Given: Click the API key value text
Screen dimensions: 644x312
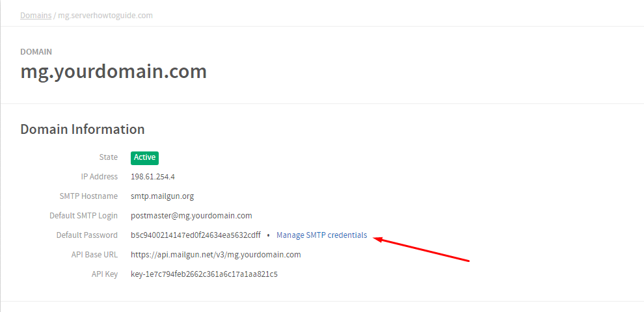Looking at the screenshot, I should [204, 274].
